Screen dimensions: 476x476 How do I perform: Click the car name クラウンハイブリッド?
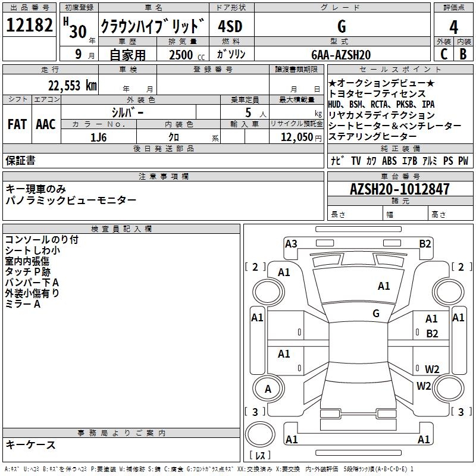[153, 26]
